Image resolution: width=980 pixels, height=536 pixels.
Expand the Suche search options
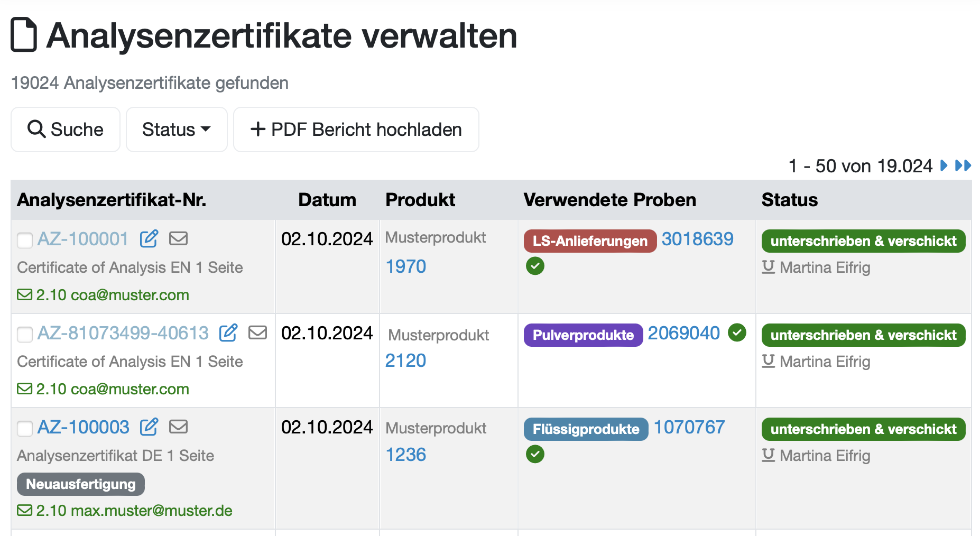click(65, 130)
